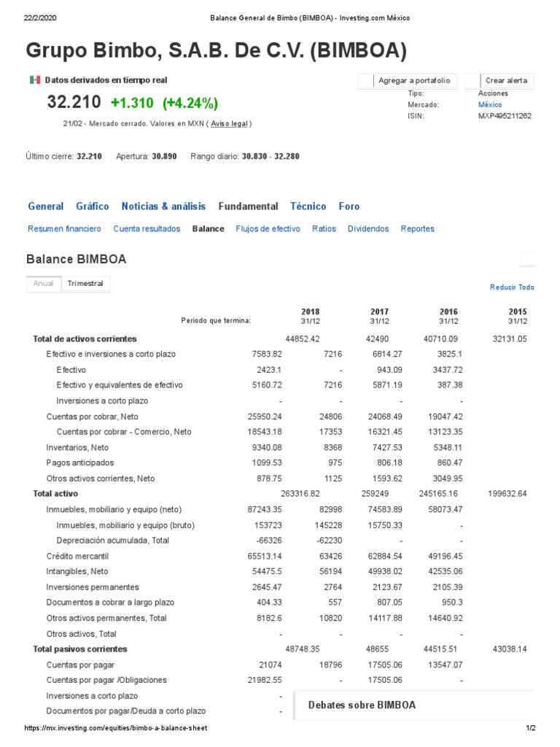Viewport: 560px width, 747px height.
Task: Click the 2015 31/12 column header
Action: coord(518,316)
